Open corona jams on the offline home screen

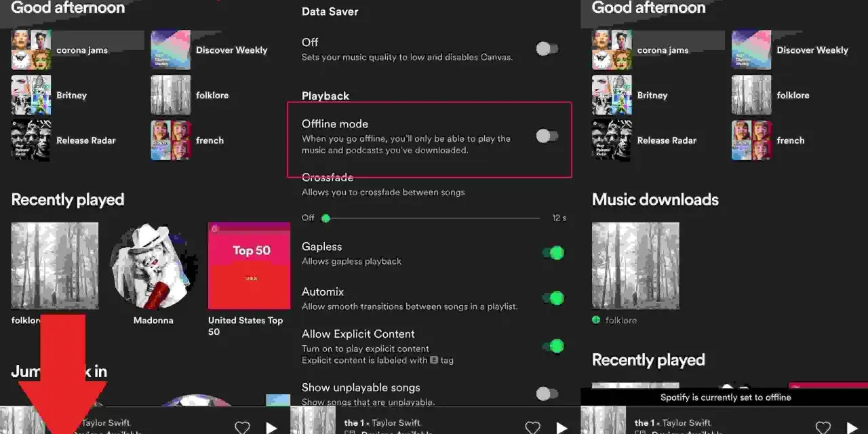click(x=658, y=50)
